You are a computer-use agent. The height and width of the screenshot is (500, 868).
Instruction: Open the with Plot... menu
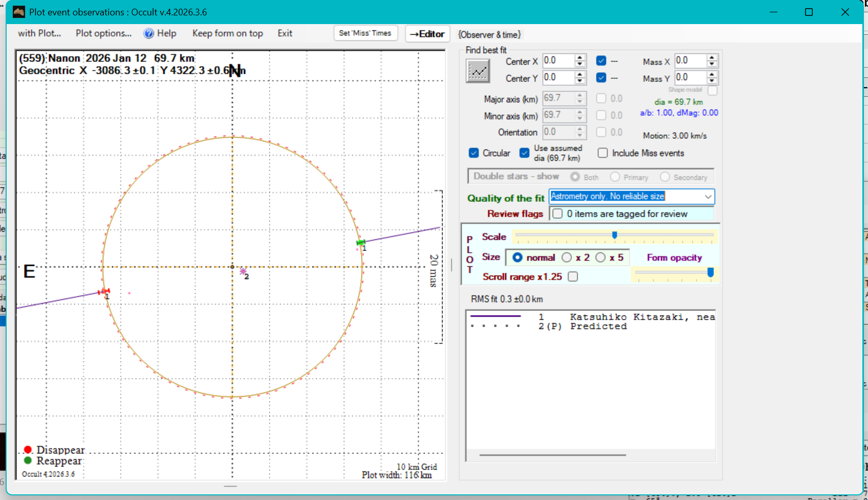point(39,33)
